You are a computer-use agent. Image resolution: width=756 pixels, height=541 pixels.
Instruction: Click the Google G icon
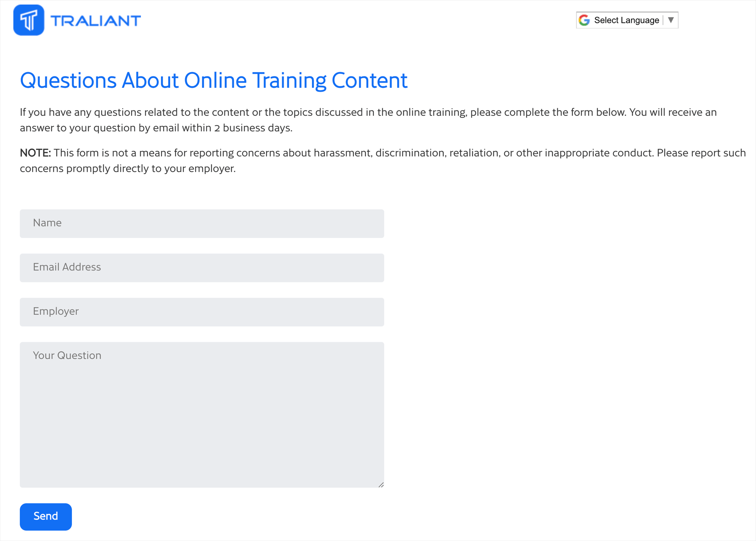pos(584,20)
